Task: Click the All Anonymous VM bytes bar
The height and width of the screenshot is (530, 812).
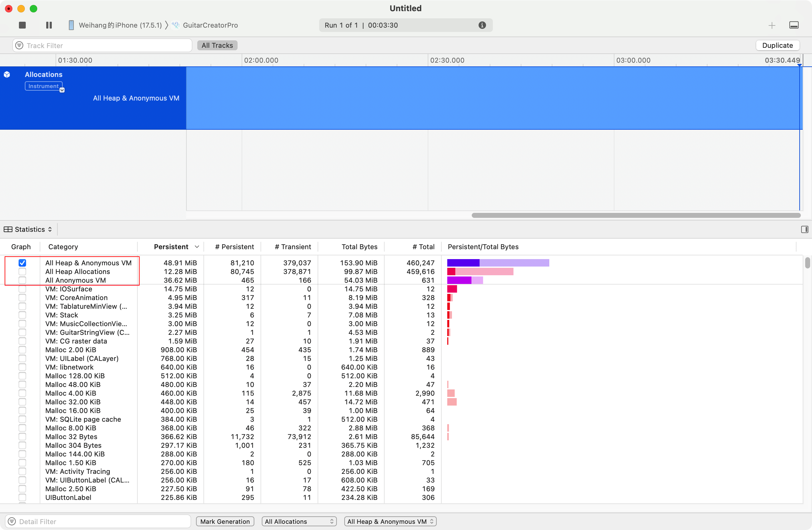Action: pyautogui.click(x=465, y=280)
